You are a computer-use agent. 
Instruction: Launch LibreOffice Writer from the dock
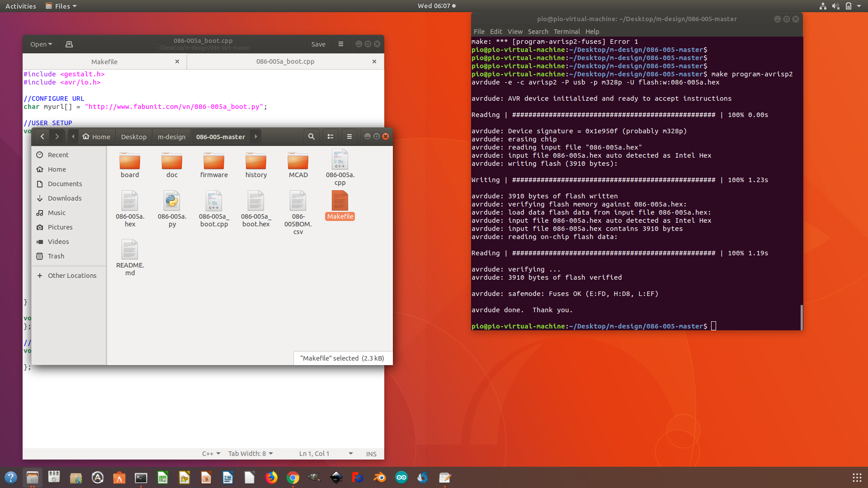228,478
